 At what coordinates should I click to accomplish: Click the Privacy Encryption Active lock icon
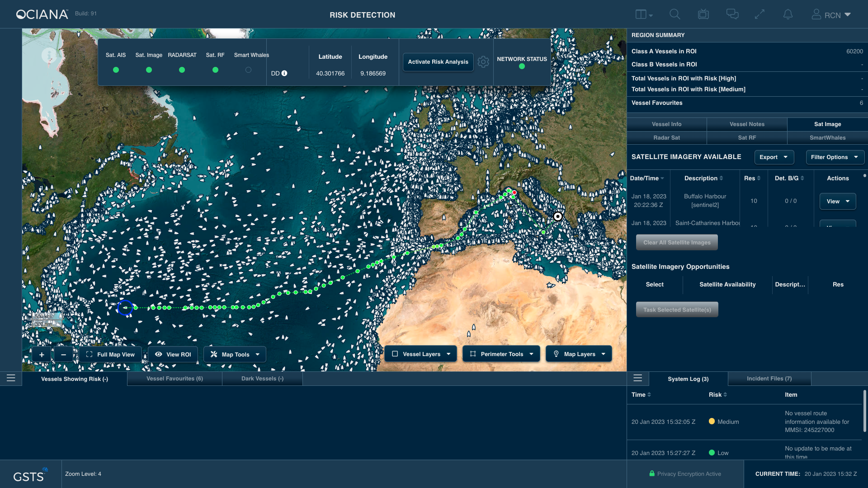652,474
